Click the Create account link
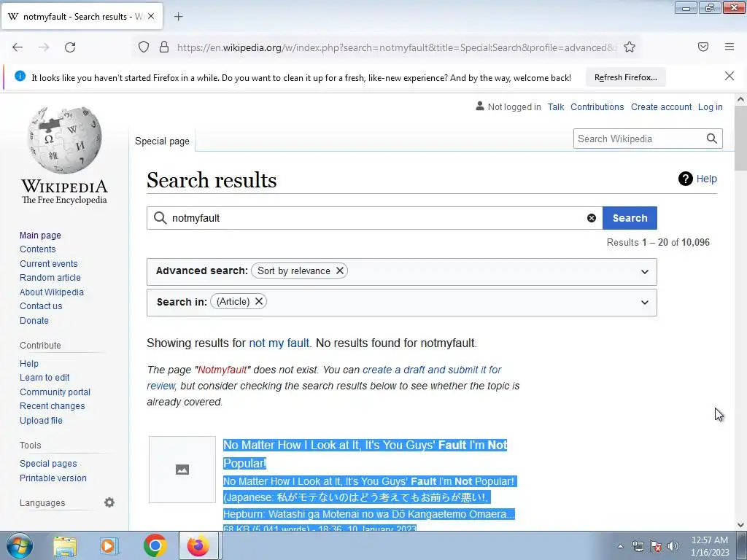This screenshot has height=560, width=747. point(661,106)
